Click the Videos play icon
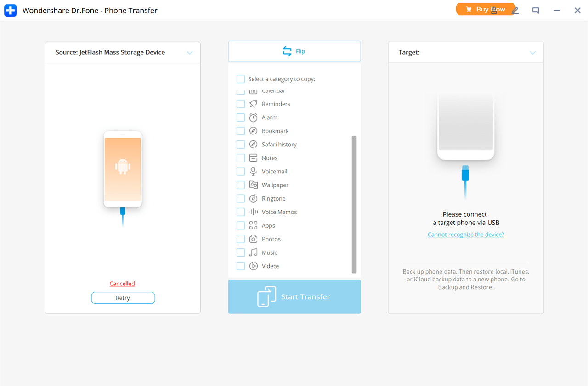This screenshot has height=386, width=588. point(253,266)
